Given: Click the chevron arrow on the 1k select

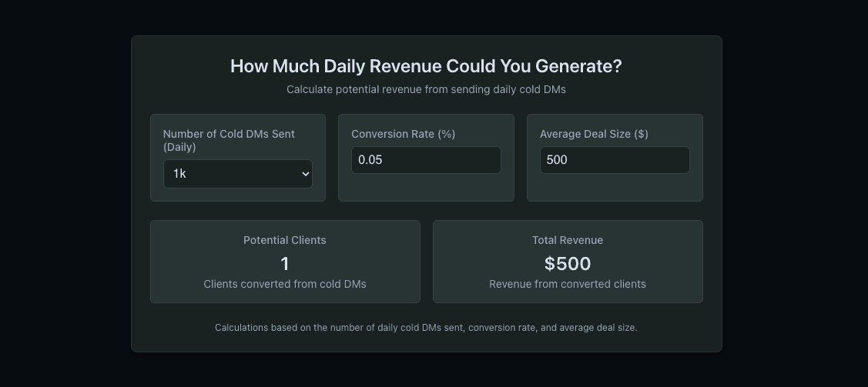Looking at the screenshot, I should tap(305, 174).
